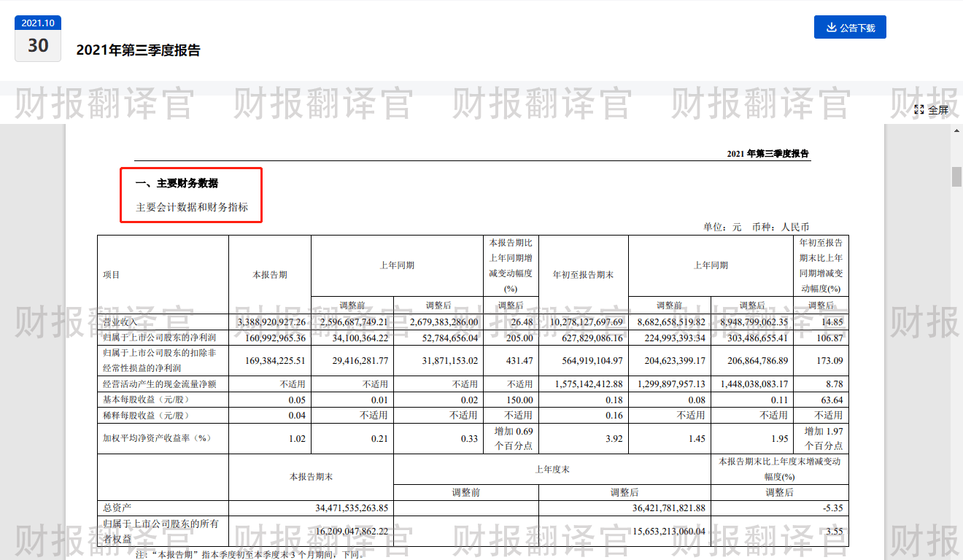Viewport: 963px width, 560px height.
Task: Click the download arrow icon in 公告下载
Action: (831, 28)
